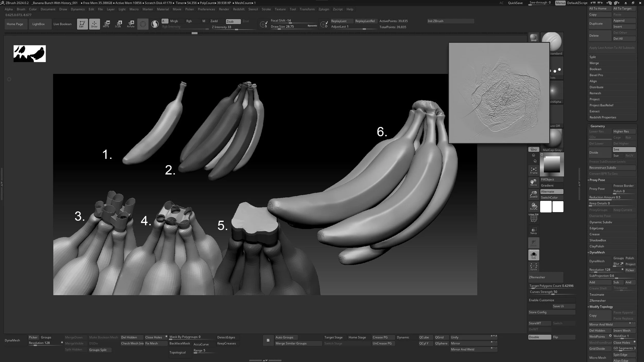644x362 pixels.
Task: Open the Stroke menu
Action: (266, 9)
